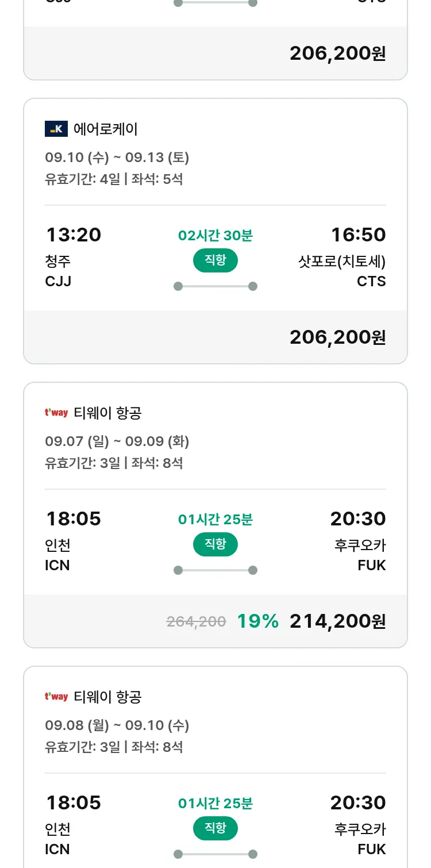
Task: Click T'way logo on the 09.08 flight
Action: tap(56, 697)
